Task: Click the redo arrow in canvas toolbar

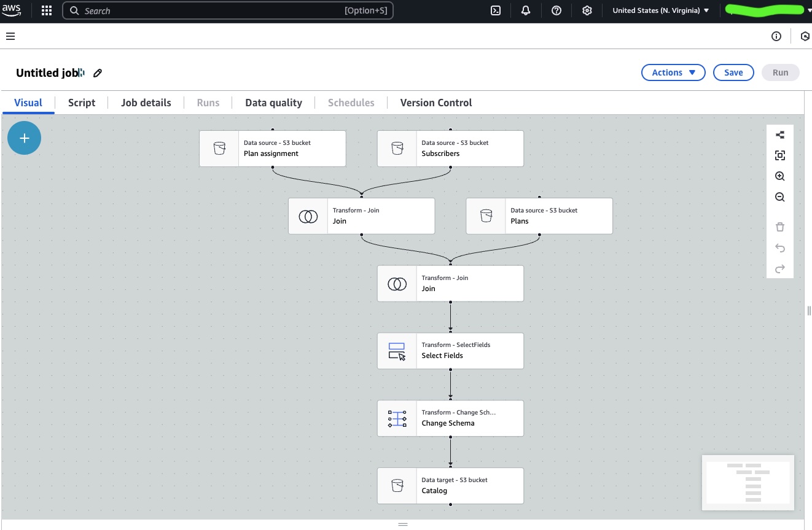Action: tap(779, 268)
